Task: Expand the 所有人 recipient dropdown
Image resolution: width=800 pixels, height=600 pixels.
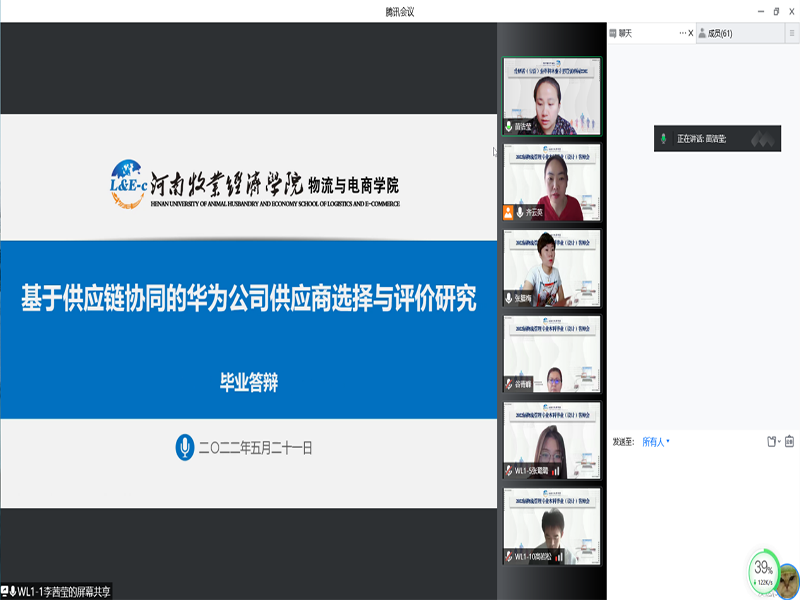Action: 656,441
